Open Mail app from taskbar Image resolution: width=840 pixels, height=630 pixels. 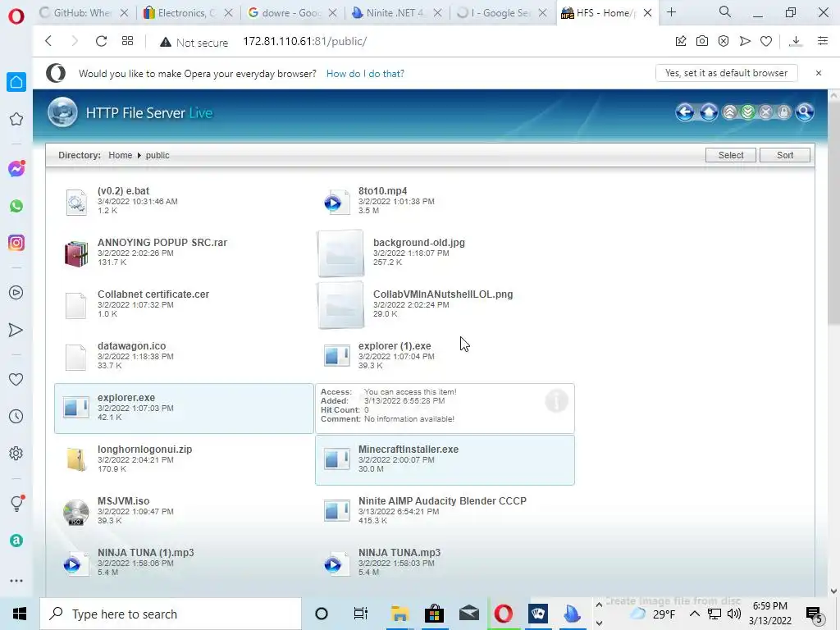[x=468, y=614]
